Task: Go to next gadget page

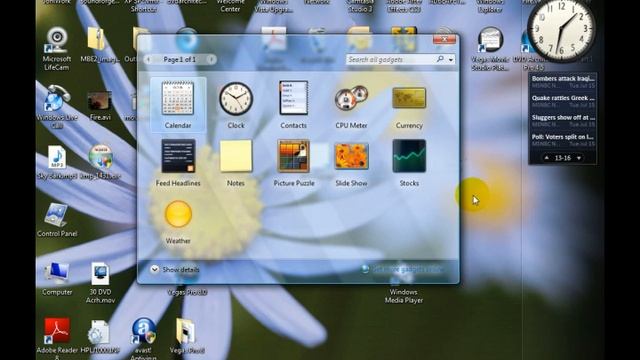Action: pyautogui.click(x=211, y=59)
